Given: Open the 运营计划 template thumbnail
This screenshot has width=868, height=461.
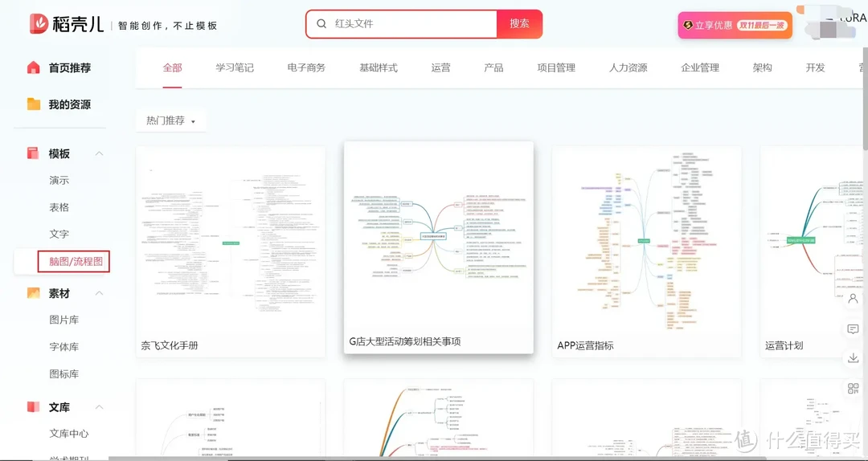Looking at the screenshot, I should 812,240.
